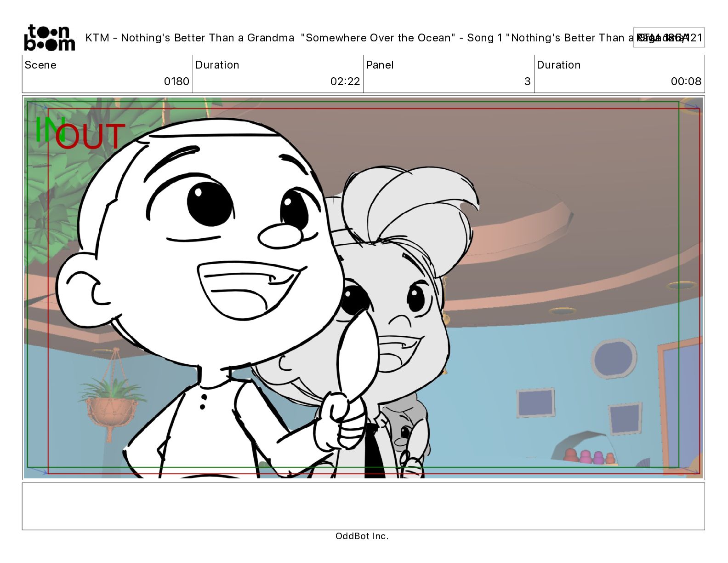The image size is (728, 563).
Task: Click the 'OddBot Inc.' footer text
Action: tap(362, 536)
